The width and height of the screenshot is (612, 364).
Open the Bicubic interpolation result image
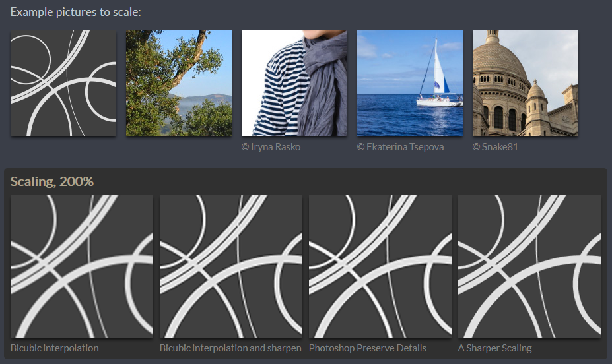pyautogui.click(x=82, y=266)
